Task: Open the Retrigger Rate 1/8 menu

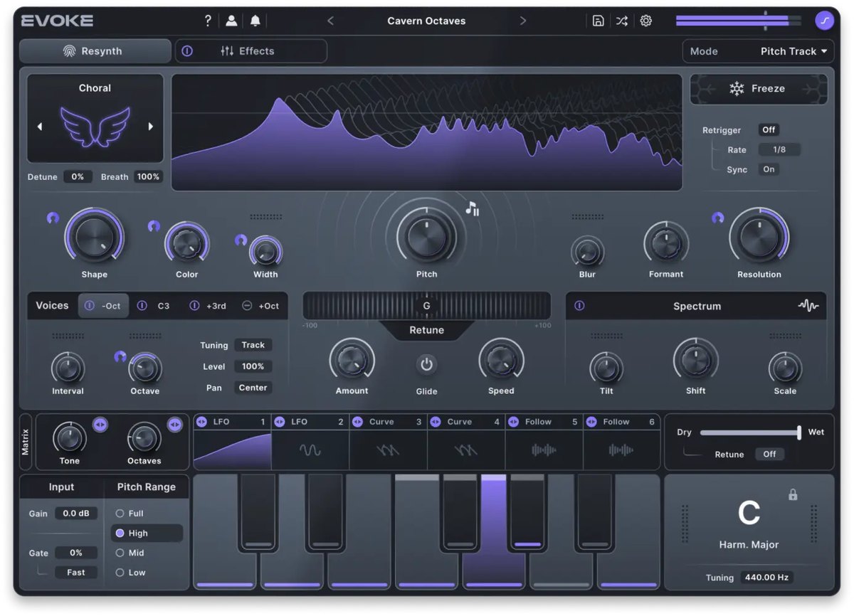Action: click(x=779, y=150)
